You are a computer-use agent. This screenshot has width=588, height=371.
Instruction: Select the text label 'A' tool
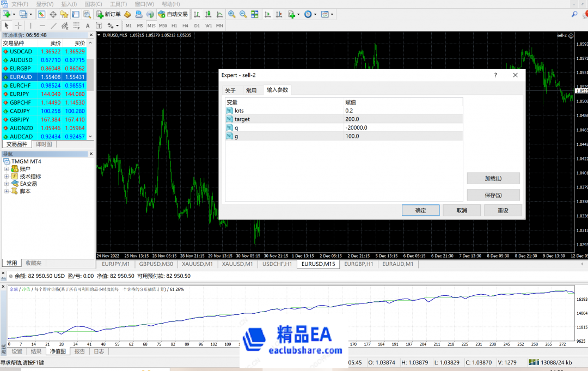tap(88, 26)
